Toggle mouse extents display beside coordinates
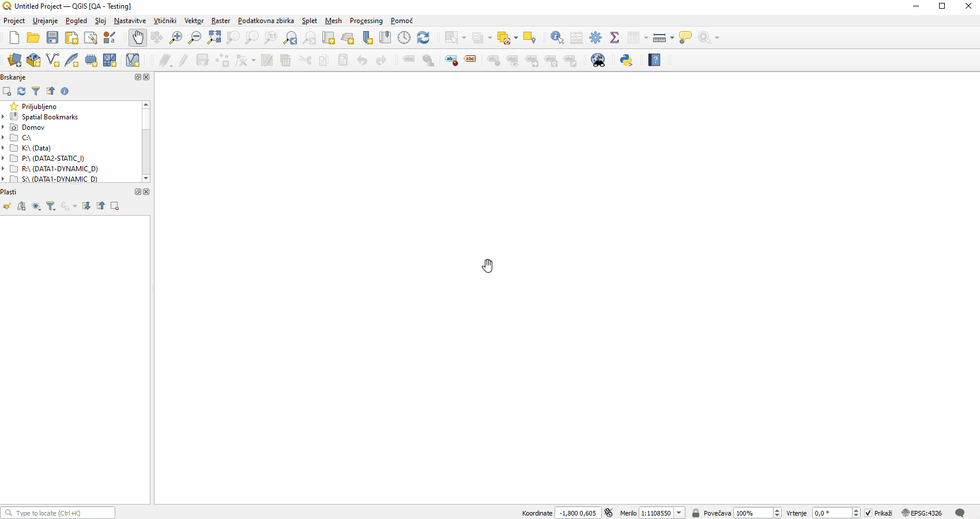Image resolution: width=980 pixels, height=519 pixels. coord(609,513)
